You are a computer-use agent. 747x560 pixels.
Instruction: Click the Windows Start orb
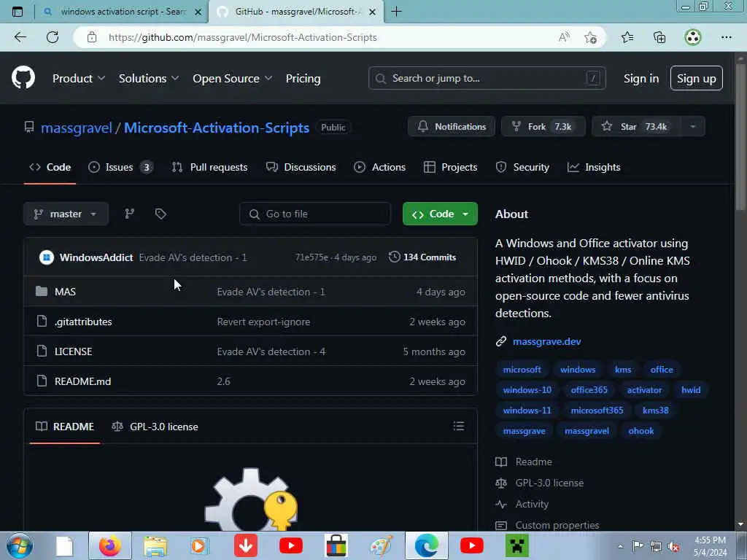(20, 545)
